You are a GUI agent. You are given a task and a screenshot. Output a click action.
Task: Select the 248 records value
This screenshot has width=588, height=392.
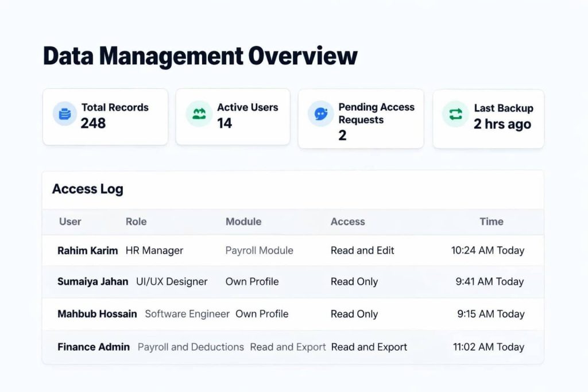tap(93, 123)
